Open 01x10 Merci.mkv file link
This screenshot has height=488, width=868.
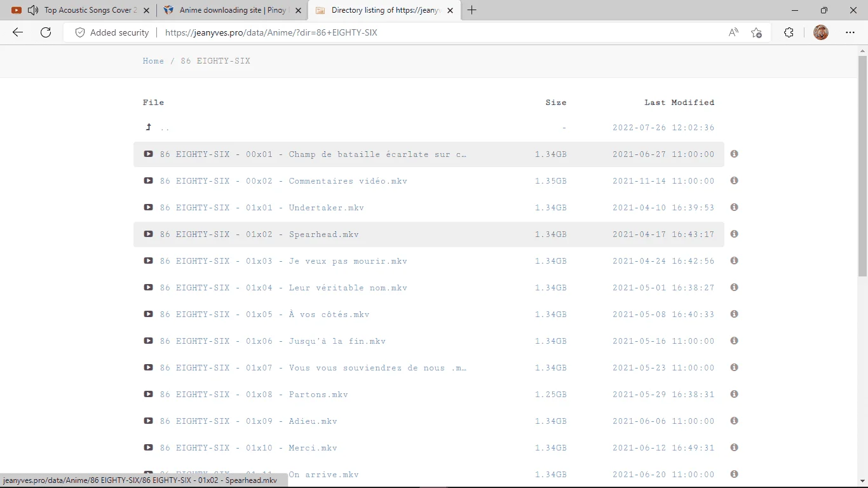click(x=248, y=447)
